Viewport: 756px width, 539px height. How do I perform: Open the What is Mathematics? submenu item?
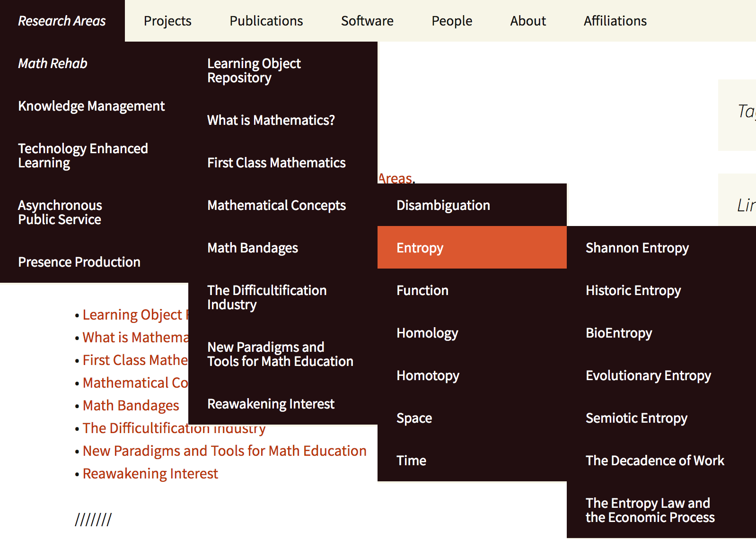[271, 120]
